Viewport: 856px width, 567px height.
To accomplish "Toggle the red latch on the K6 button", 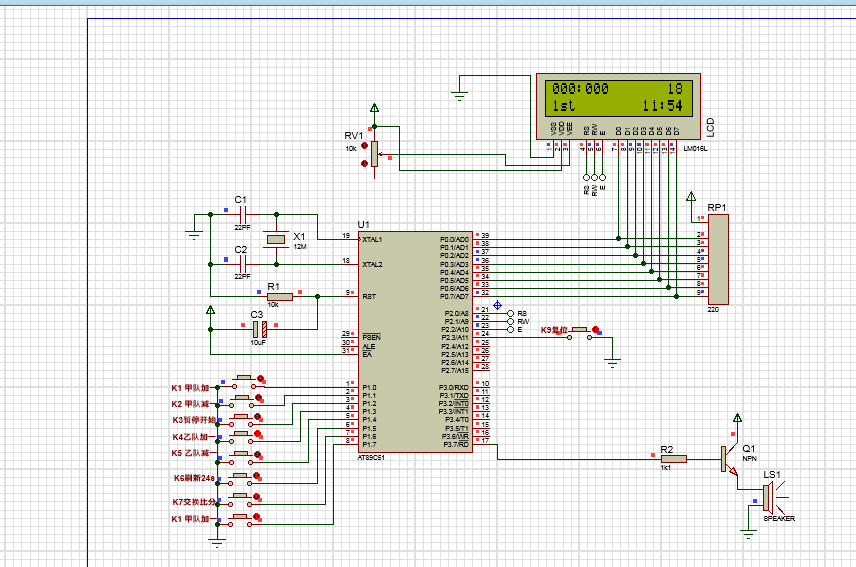I will [257, 476].
